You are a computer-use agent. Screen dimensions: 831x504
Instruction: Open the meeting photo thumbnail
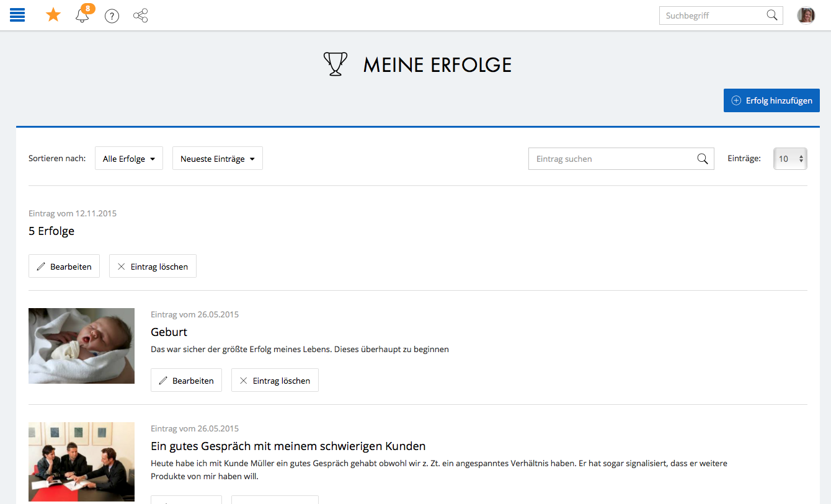click(81, 462)
